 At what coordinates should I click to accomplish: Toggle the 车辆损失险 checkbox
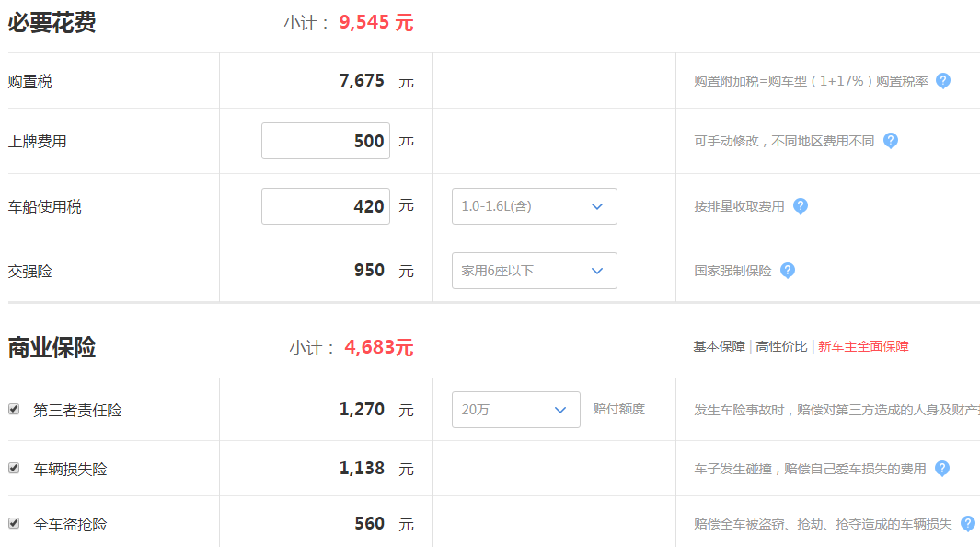(x=14, y=468)
